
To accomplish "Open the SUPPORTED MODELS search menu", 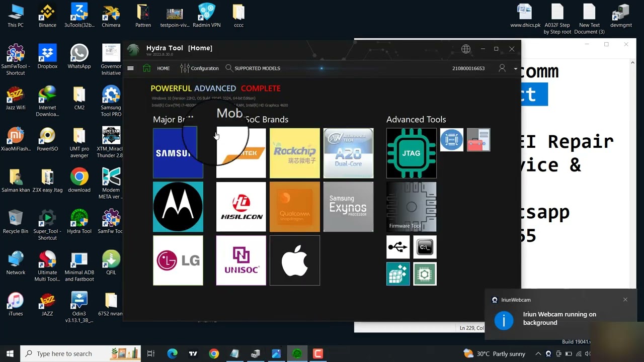I will [x=253, y=68].
